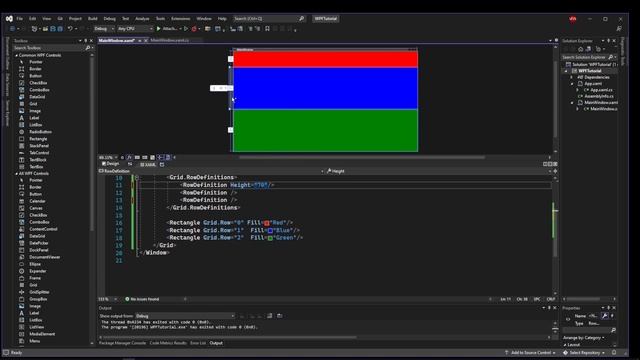Click the Visual Studio logo icon
Screen dimensions: 640x360
point(9,18)
